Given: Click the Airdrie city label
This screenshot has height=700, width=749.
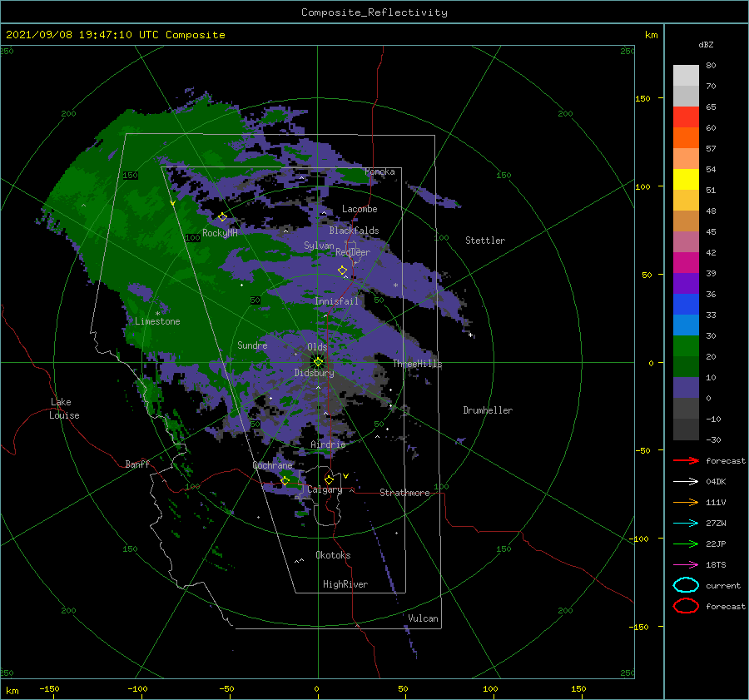Looking at the screenshot, I should click(328, 444).
